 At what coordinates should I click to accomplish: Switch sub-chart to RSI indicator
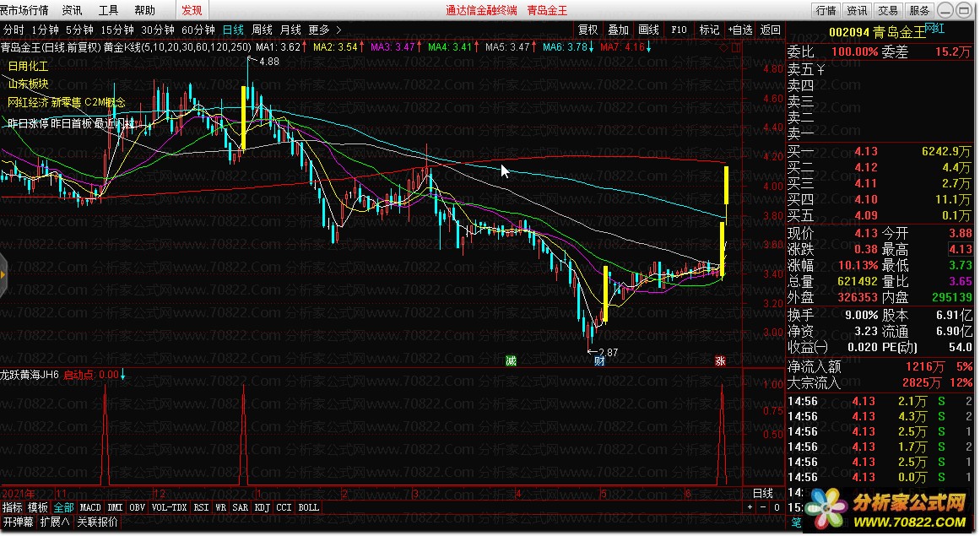pos(201,507)
